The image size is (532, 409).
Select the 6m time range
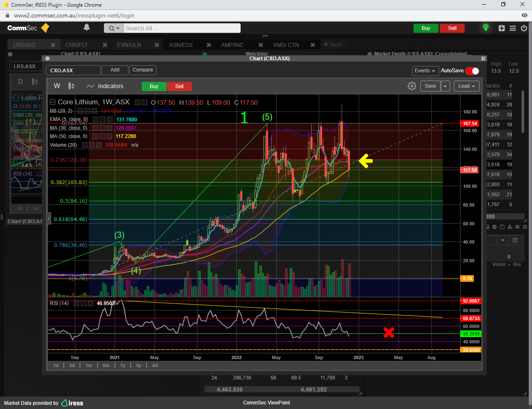tap(106, 365)
